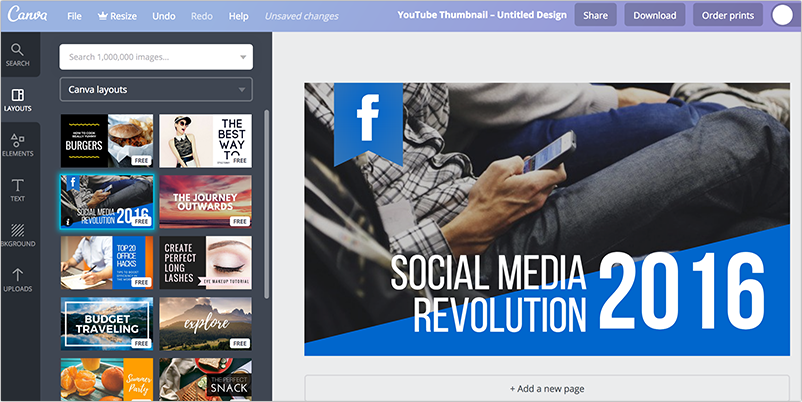
Task: Click the Social Media Revolution text on canvas
Action: 488,294
